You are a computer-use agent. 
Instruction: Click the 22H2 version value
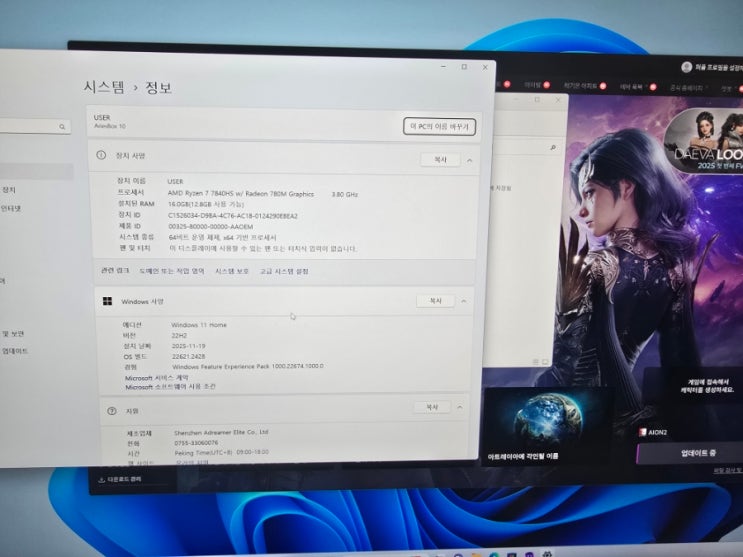click(179, 335)
